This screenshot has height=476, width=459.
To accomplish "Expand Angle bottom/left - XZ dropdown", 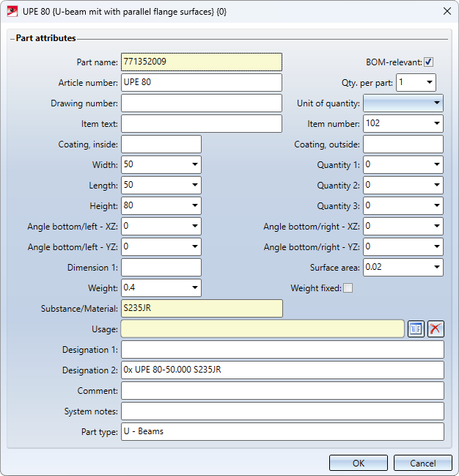I will pyautogui.click(x=194, y=226).
